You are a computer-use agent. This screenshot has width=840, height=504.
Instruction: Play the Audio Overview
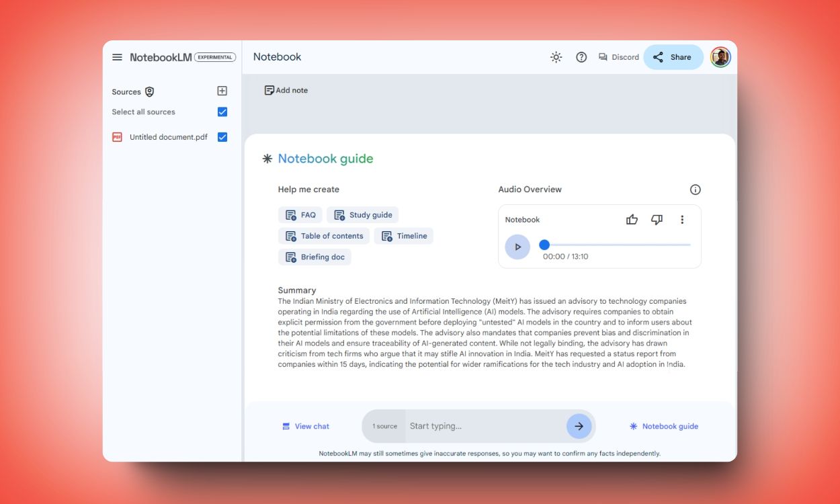pos(517,247)
